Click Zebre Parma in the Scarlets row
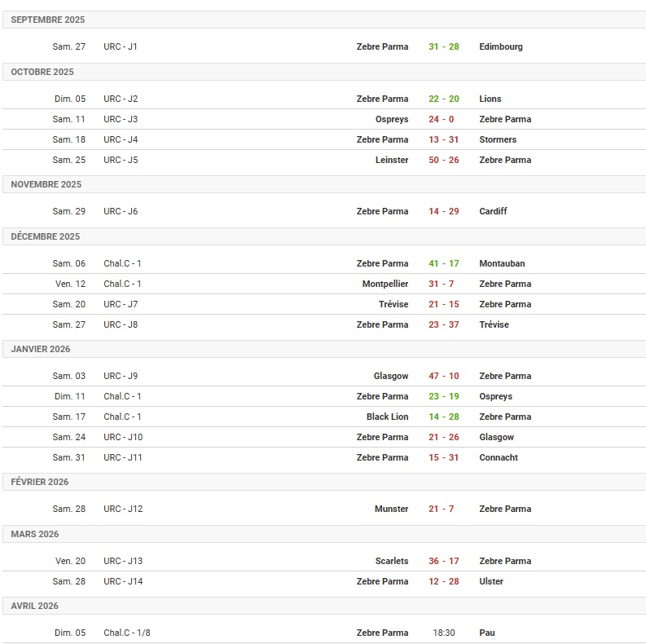This screenshot has width=646, height=644. [x=505, y=561]
